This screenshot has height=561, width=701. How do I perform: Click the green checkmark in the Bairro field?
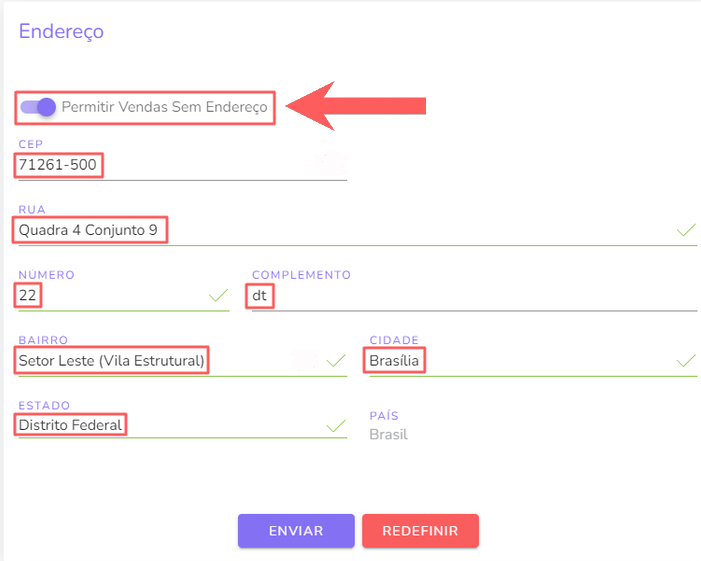[x=336, y=361]
